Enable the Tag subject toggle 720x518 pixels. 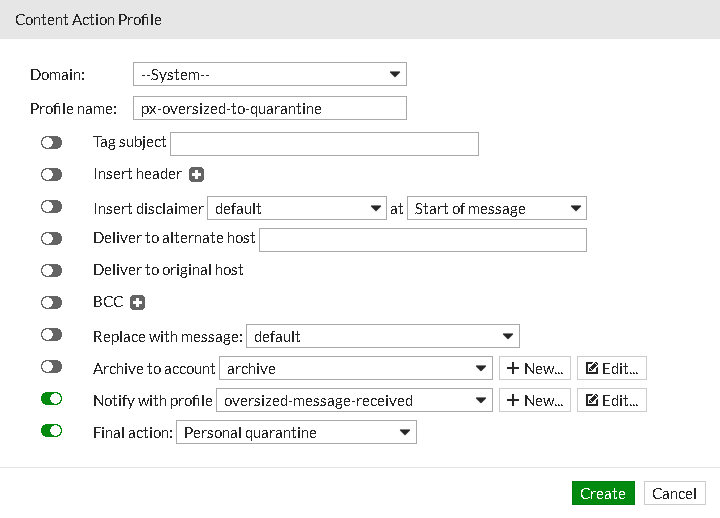click(x=52, y=143)
